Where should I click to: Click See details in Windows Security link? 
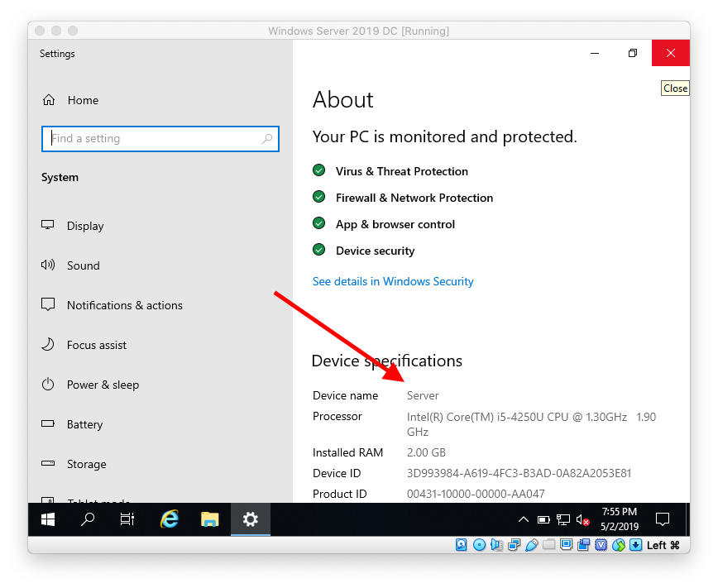393,281
